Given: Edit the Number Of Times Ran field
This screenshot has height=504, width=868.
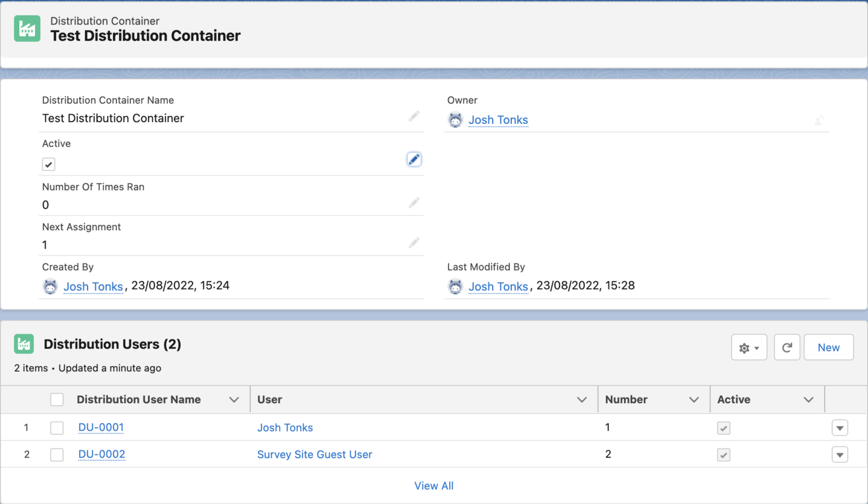Looking at the screenshot, I should pyautogui.click(x=414, y=203).
